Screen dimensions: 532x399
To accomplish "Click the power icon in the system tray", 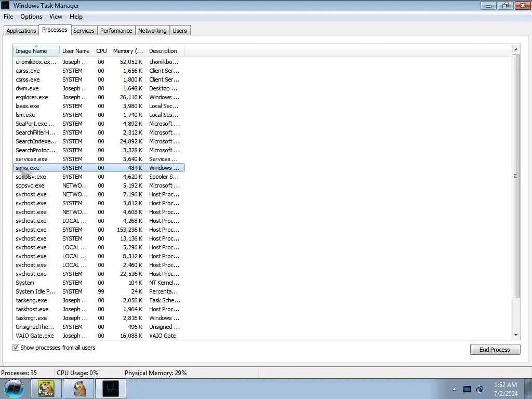I will pos(480,389).
